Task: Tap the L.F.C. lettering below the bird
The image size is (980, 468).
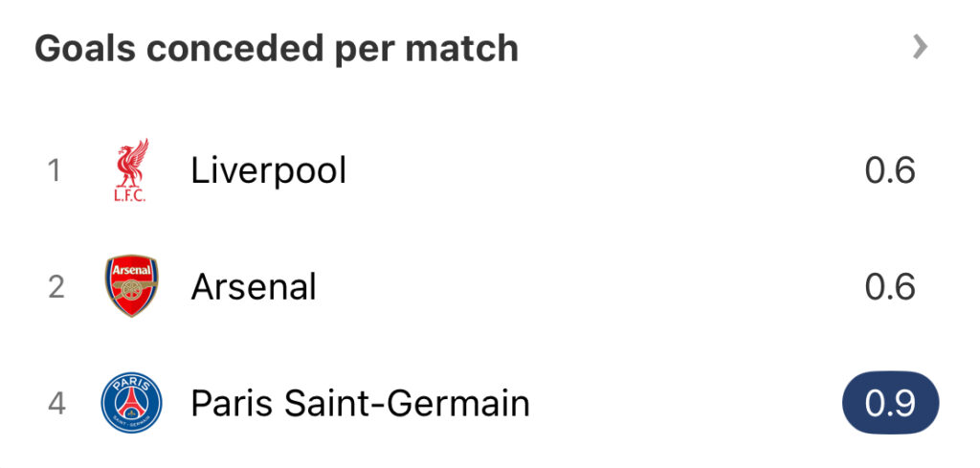Action: tap(130, 195)
